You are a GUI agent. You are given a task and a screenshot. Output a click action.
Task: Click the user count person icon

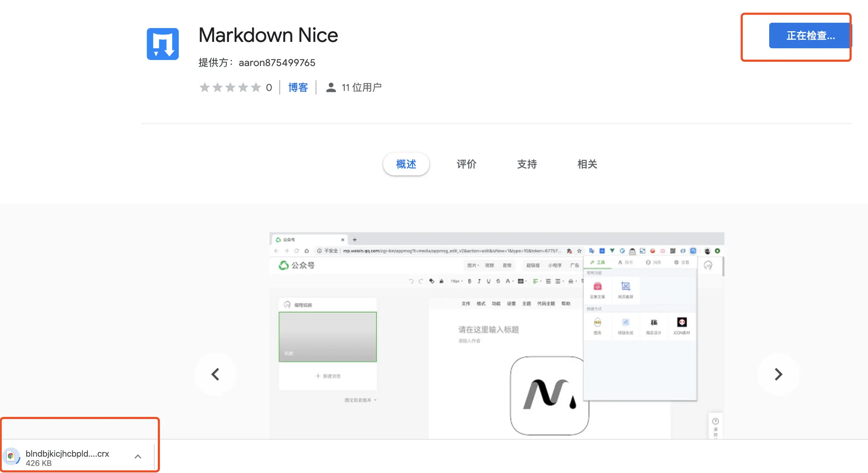tap(331, 87)
